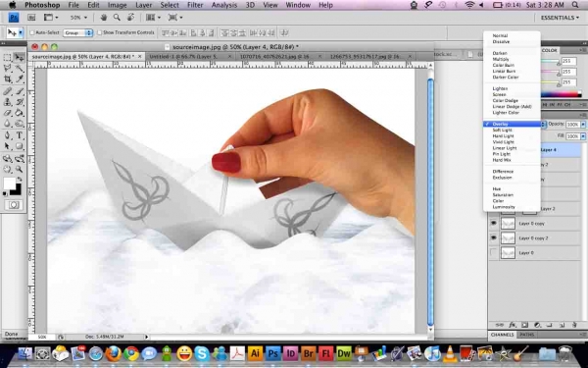Click the application bar Hand tool icon
The width and height of the screenshot is (588, 368).
pyautogui.click(x=104, y=18)
